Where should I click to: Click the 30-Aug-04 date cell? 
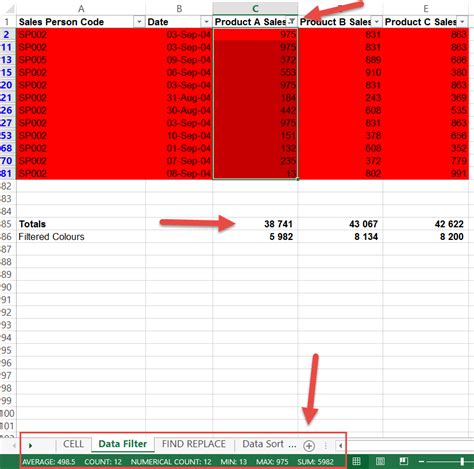click(x=179, y=110)
